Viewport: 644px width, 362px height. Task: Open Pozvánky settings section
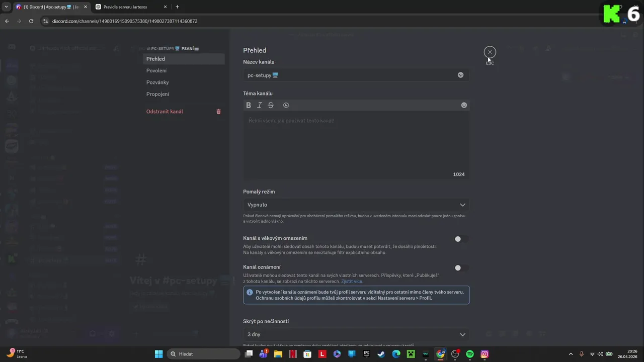(184, 82)
